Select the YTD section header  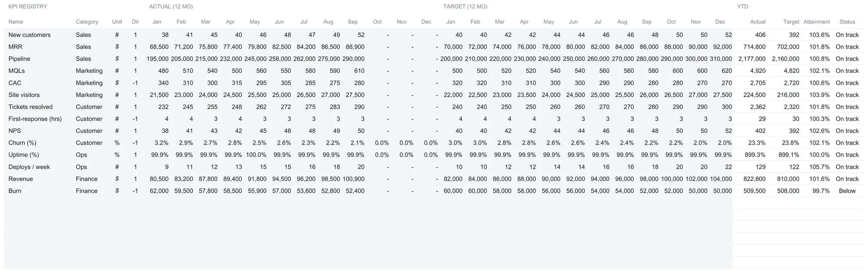[x=743, y=7]
